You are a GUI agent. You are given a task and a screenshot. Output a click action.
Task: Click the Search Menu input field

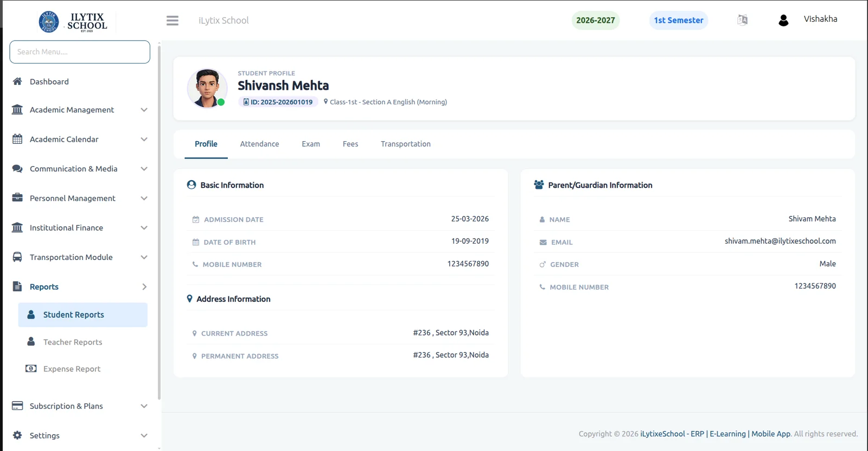80,52
